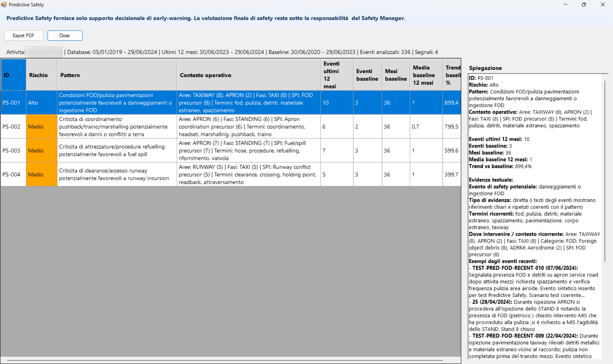Screen dimensions: 613x364
Task: Select the PS-003 row ID cell
Action: (x=13, y=150)
